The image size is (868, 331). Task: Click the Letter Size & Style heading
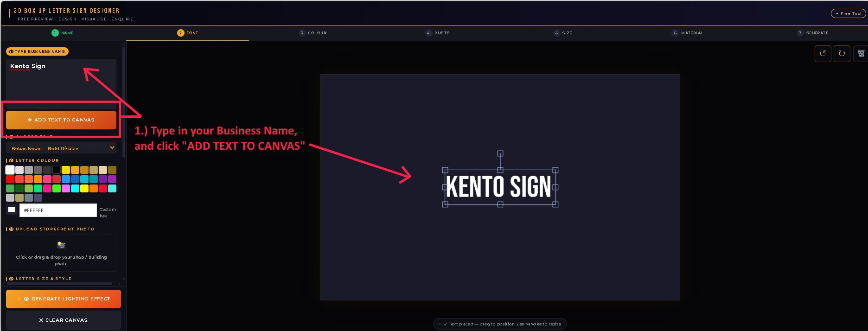pyautogui.click(x=44, y=279)
